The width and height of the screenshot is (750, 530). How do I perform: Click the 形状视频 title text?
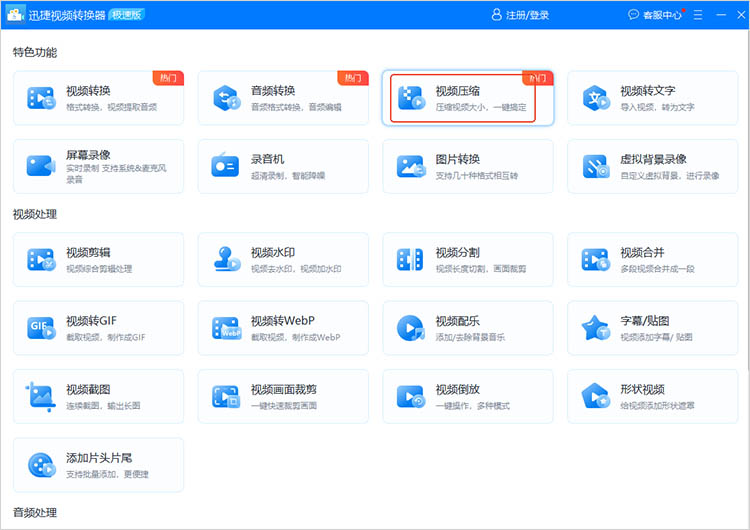[x=642, y=389]
